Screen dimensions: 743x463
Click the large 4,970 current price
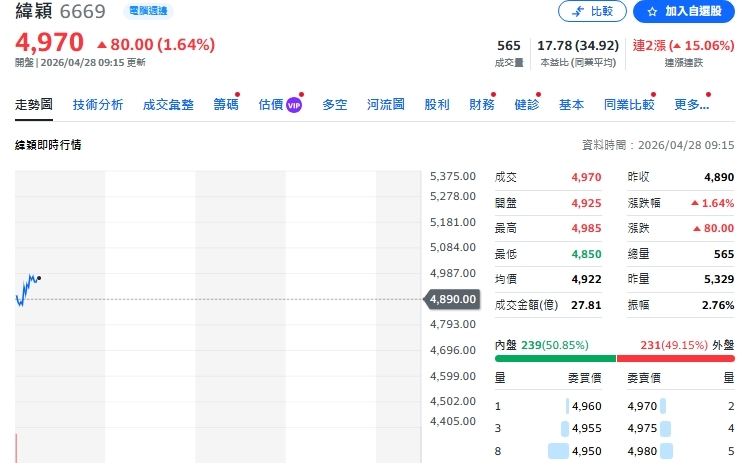(x=49, y=42)
